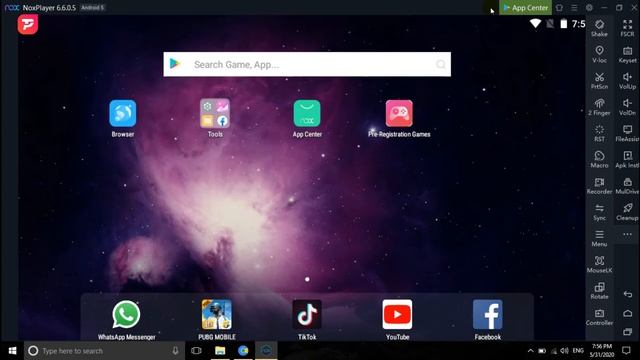The height and width of the screenshot is (360, 640).
Task: Click the Android back arrow button
Action: (x=628, y=294)
